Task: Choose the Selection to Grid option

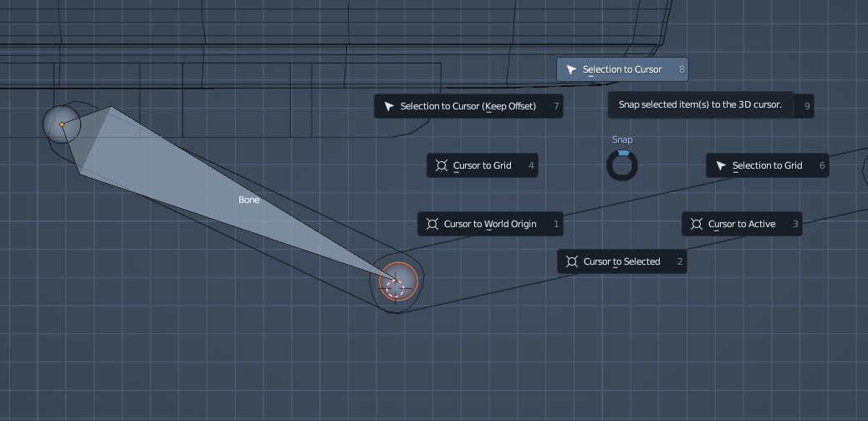Action: point(767,165)
